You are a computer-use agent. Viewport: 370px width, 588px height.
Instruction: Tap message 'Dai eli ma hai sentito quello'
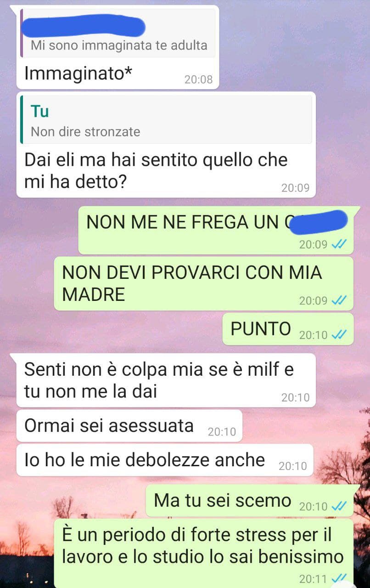166,145
